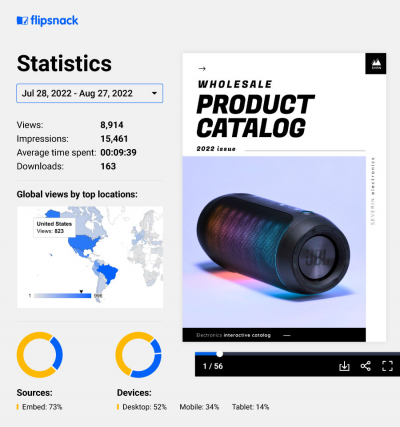This screenshot has height=427, width=400.
Task: Open the share icon in viewer bar
Action: [366, 366]
